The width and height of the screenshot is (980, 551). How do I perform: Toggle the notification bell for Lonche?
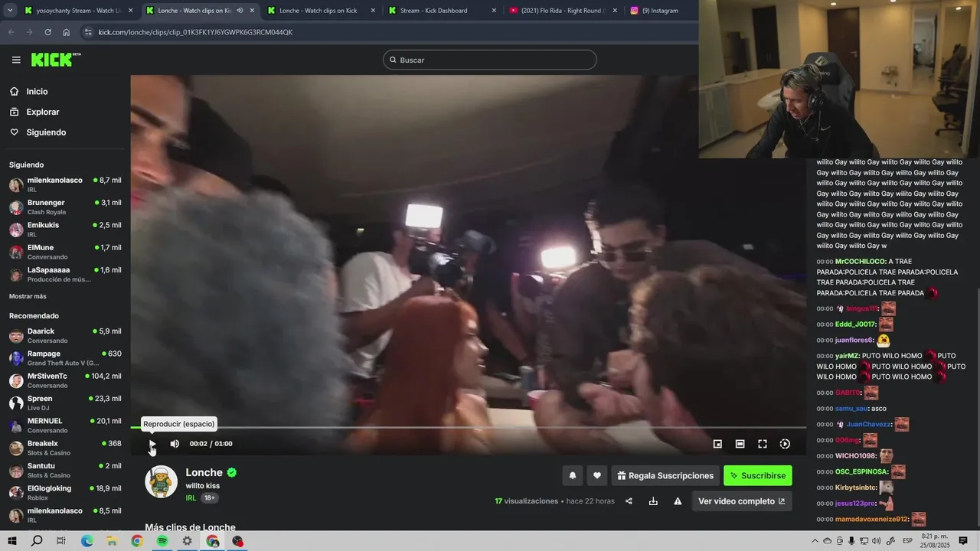pyautogui.click(x=572, y=475)
